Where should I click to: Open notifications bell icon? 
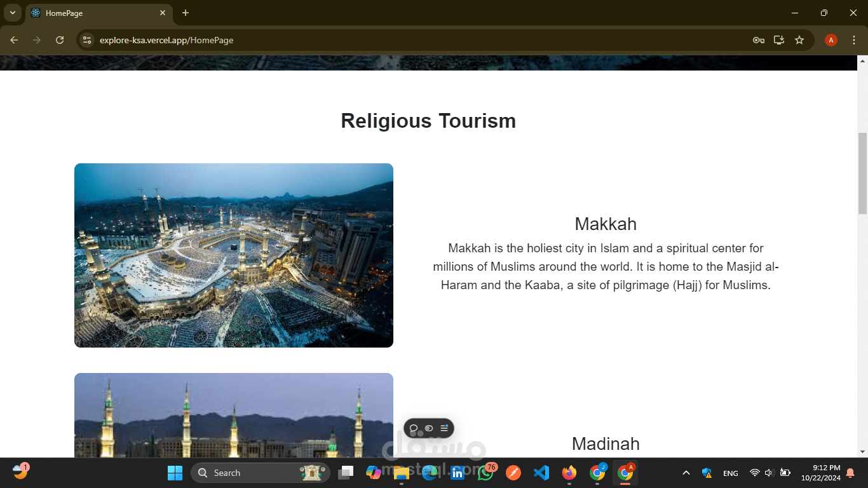850,473
